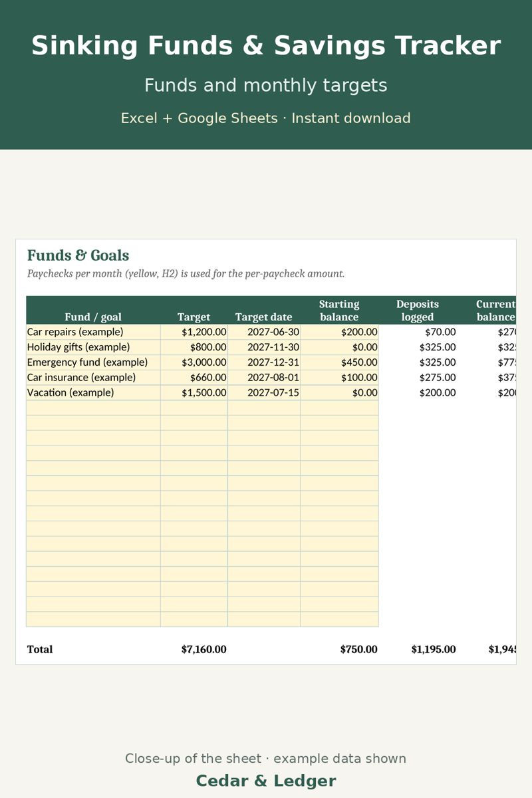Screen dimensions: 532x798
Task: Select Vacation starting balance $0.00
Action: point(339,392)
